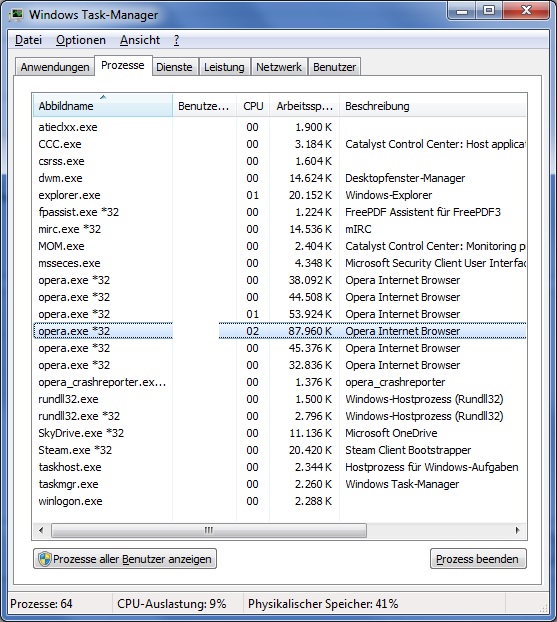The height and width of the screenshot is (622, 557).
Task: Click Steam Client Bootstrapper description
Action: coord(408,450)
